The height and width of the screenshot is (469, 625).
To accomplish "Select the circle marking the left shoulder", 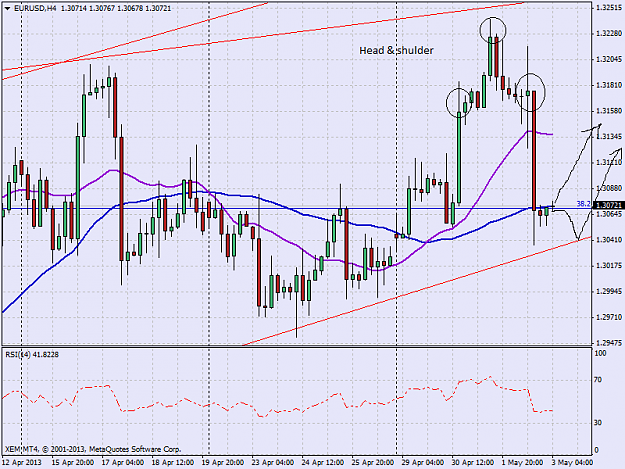I will [x=459, y=103].
